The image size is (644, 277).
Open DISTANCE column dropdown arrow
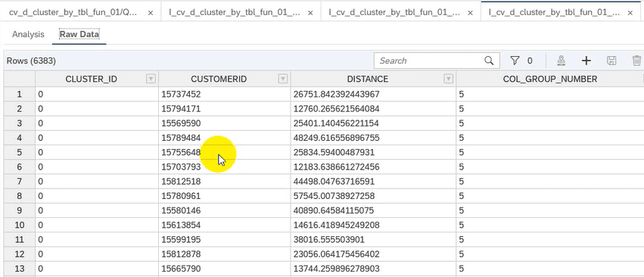449,79
